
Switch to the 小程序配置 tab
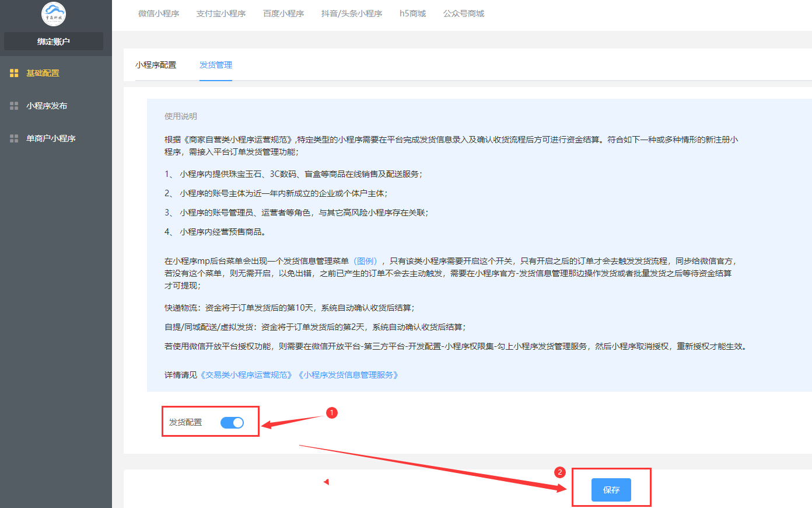[x=156, y=65]
